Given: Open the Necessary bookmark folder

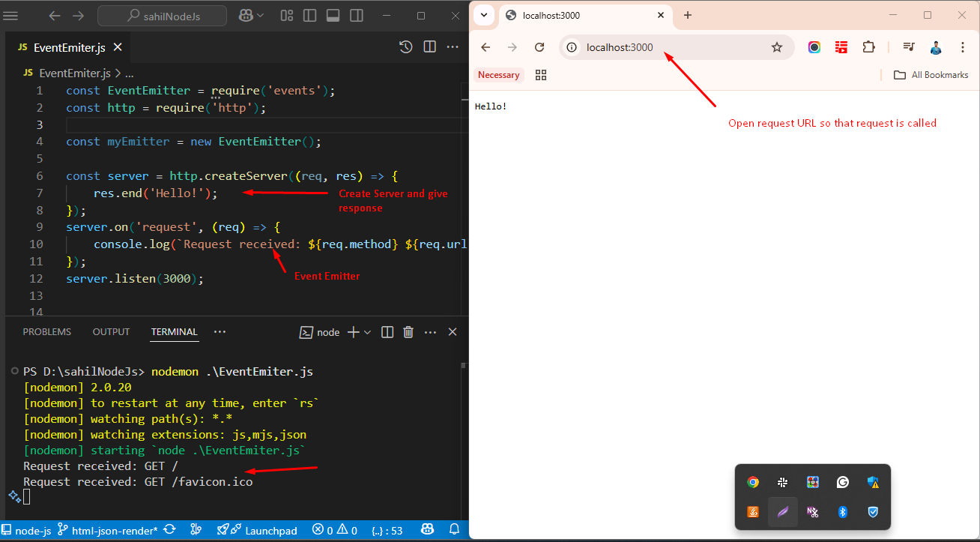Looking at the screenshot, I should coord(498,75).
